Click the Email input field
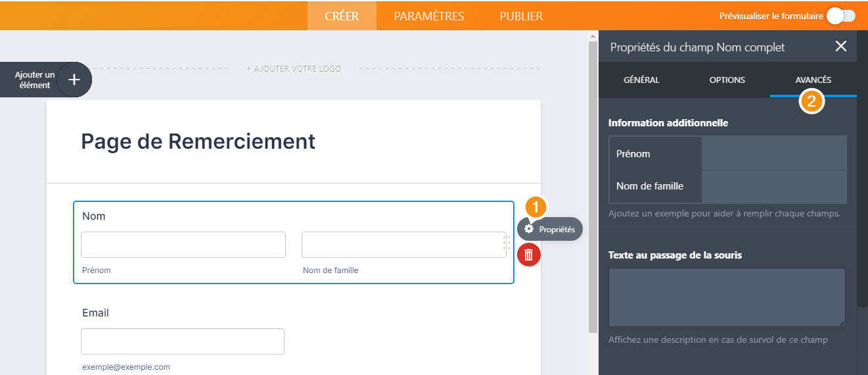The height and width of the screenshot is (375, 868). pyautogui.click(x=183, y=341)
